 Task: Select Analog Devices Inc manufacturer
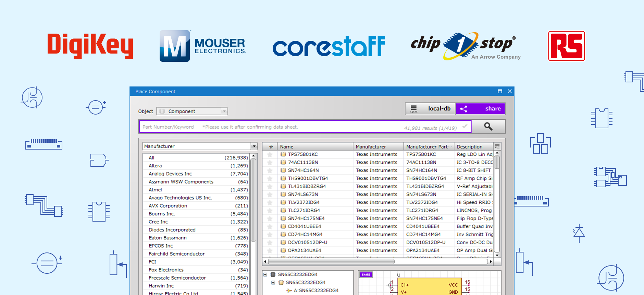click(x=170, y=174)
